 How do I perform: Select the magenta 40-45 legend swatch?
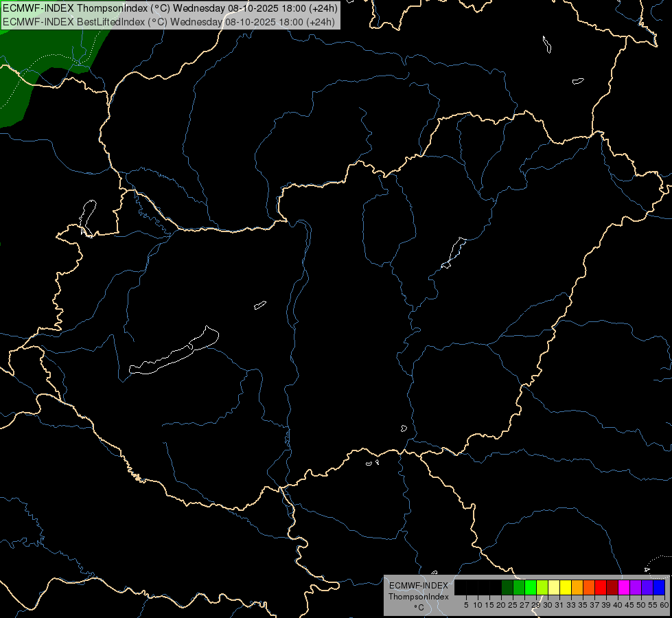(x=625, y=587)
